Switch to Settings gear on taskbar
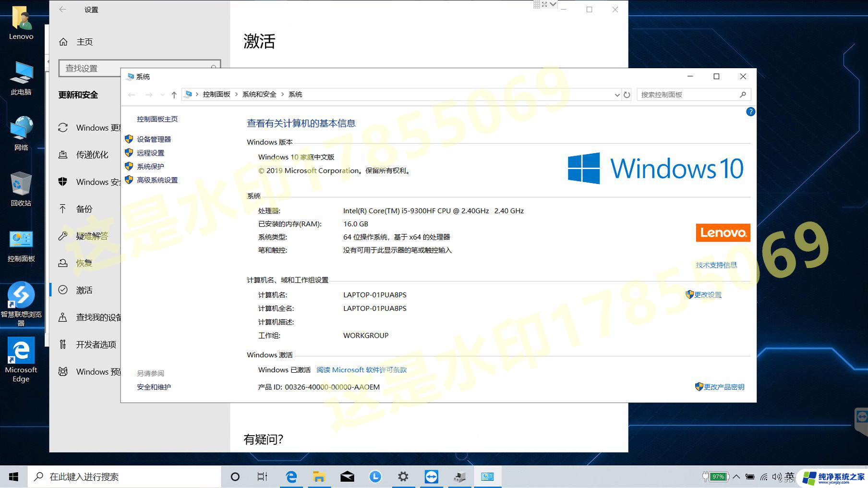868x488 pixels. [x=403, y=476]
